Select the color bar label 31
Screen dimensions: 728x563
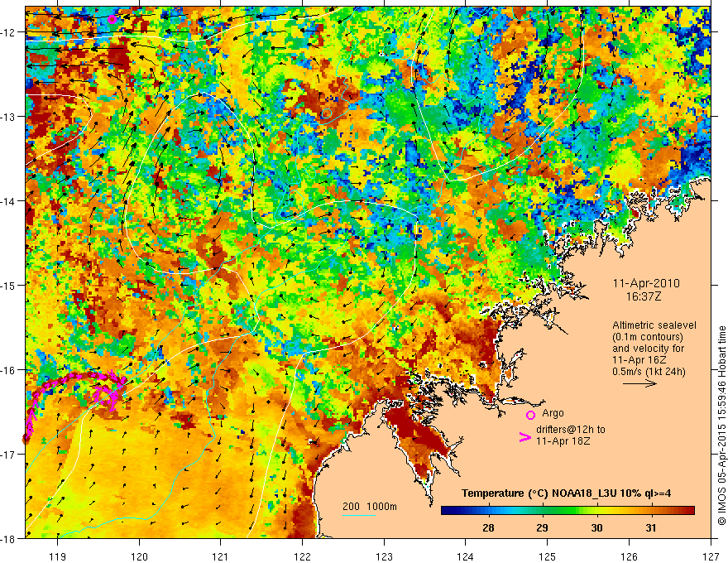point(651,527)
